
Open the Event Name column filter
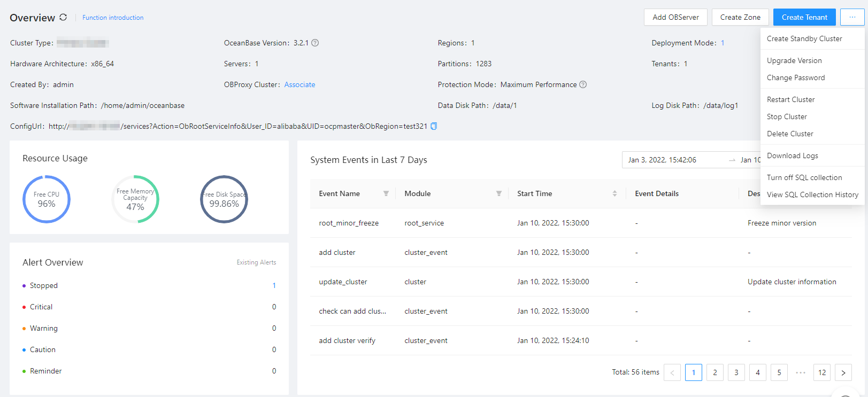click(386, 193)
